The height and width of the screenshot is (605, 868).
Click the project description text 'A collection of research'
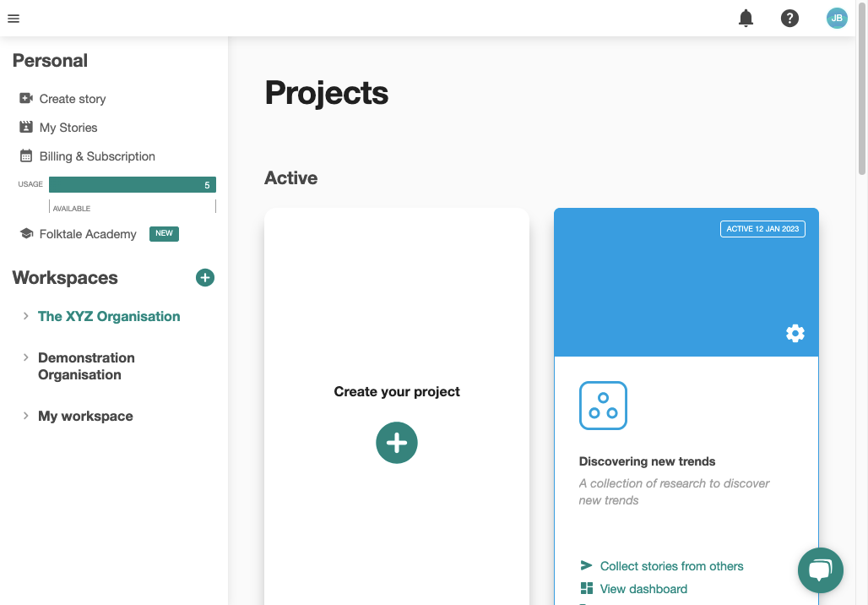coord(674,492)
